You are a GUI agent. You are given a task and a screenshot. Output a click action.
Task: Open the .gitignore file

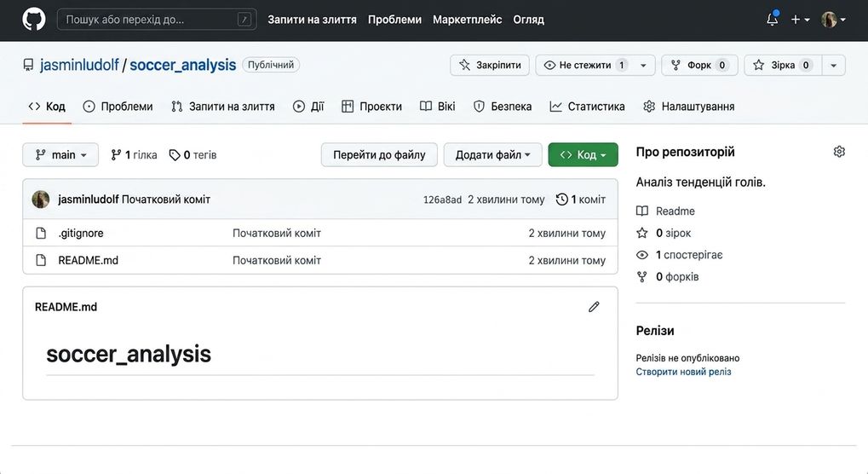pyautogui.click(x=81, y=233)
